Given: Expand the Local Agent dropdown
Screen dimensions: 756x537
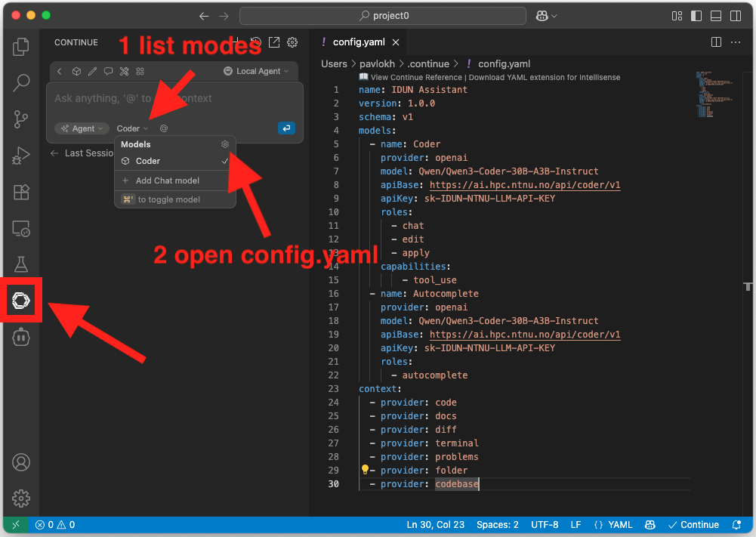Looking at the screenshot, I should pos(257,71).
